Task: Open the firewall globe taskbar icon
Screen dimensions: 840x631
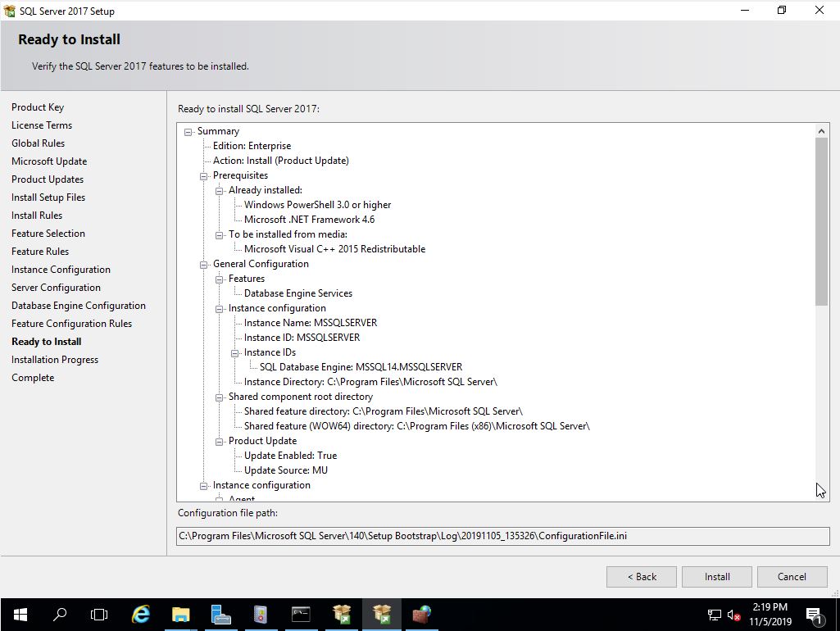Action: tap(421, 615)
